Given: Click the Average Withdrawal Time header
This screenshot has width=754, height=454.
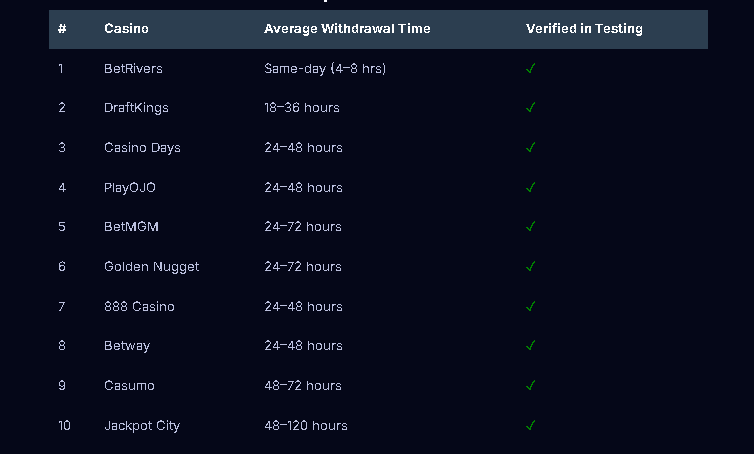Looking at the screenshot, I should [347, 29].
